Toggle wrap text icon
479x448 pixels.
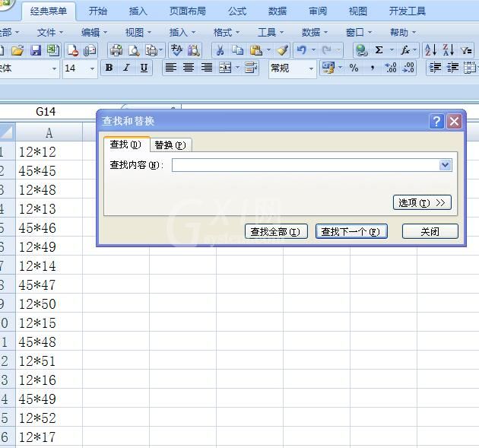pyautogui.click(x=251, y=68)
